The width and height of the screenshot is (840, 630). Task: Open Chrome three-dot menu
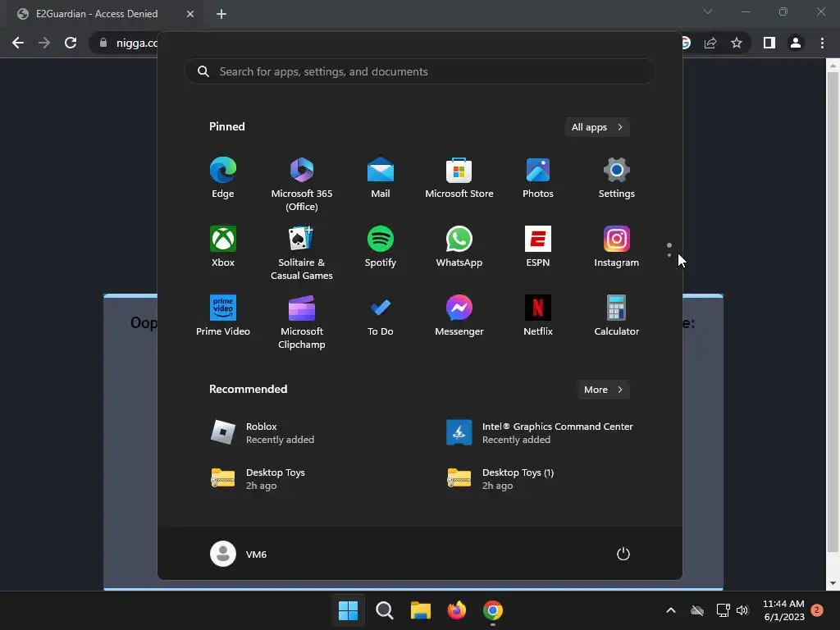pyautogui.click(x=822, y=43)
